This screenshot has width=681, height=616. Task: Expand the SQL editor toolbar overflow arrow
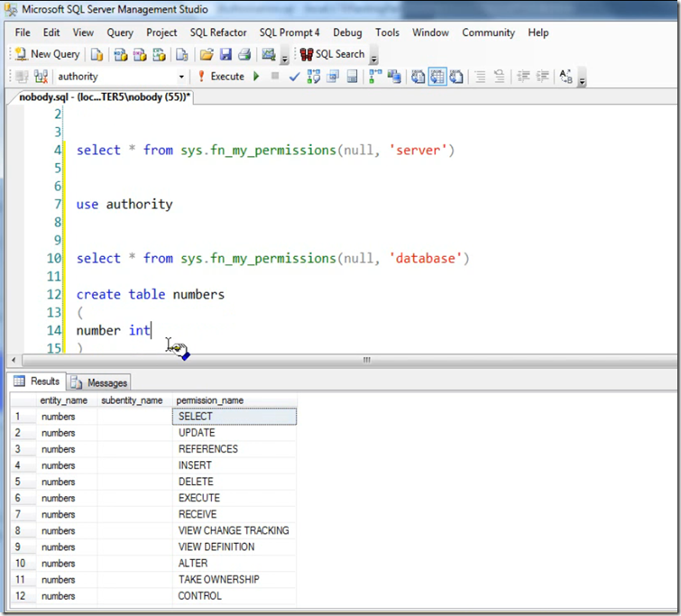[582, 78]
